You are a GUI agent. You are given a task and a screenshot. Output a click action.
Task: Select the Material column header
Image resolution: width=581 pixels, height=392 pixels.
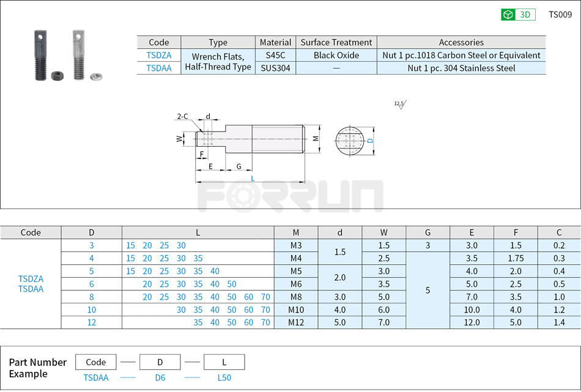coord(275,42)
